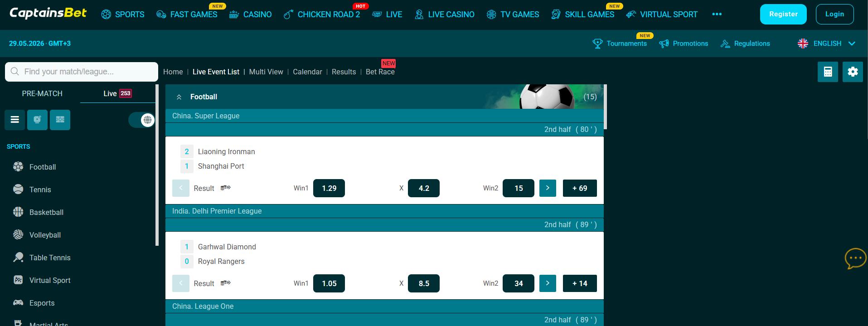Click the CaptainsBet logo
The height and width of the screenshot is (326, 868).
(48, 13)
